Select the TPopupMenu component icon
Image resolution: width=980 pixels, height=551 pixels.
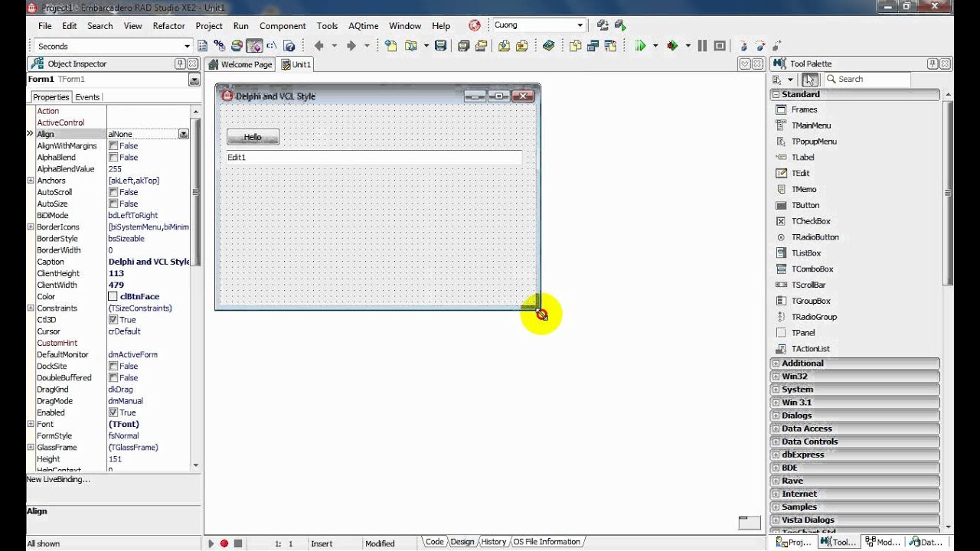coord(781,141)
